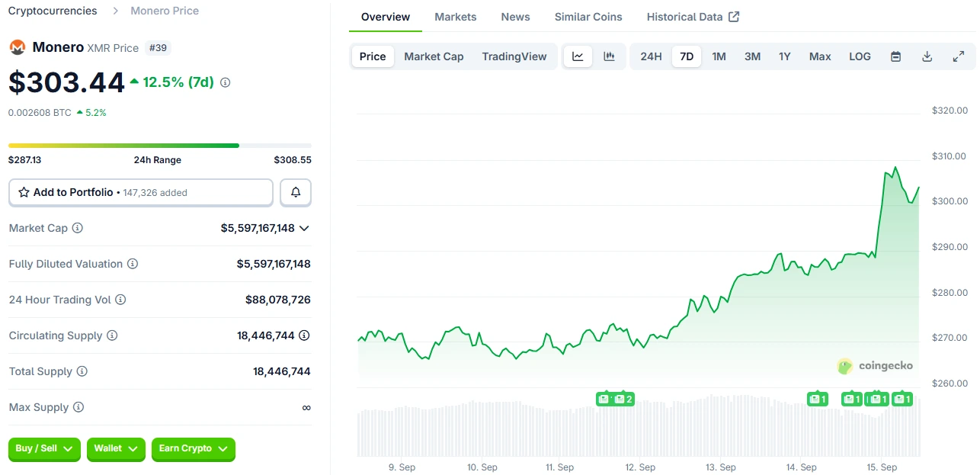Open the Earn Crypto dropdown
Screen dimensions: 980x475
[x=193, y=450]
